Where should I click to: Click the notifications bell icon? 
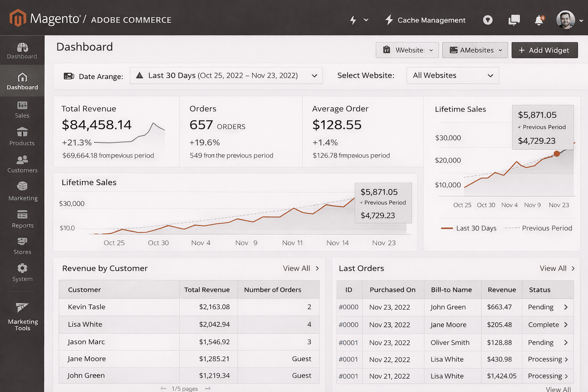539,20
